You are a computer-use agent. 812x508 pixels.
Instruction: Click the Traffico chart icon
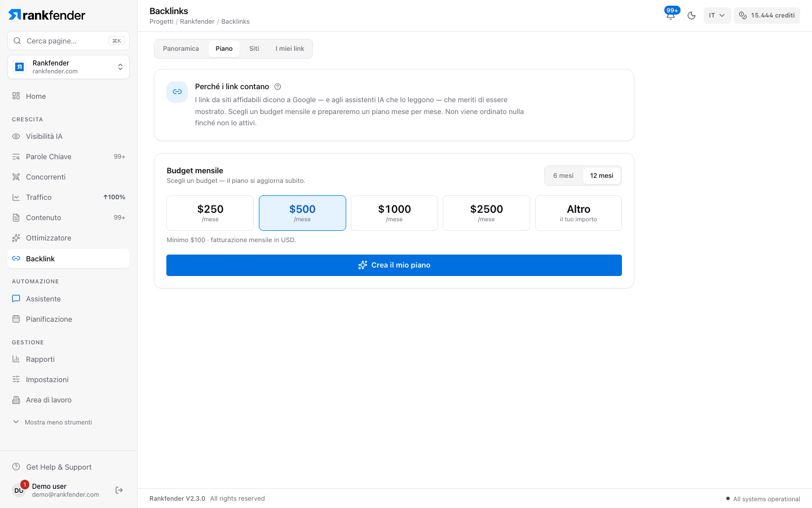click(16, 197)
